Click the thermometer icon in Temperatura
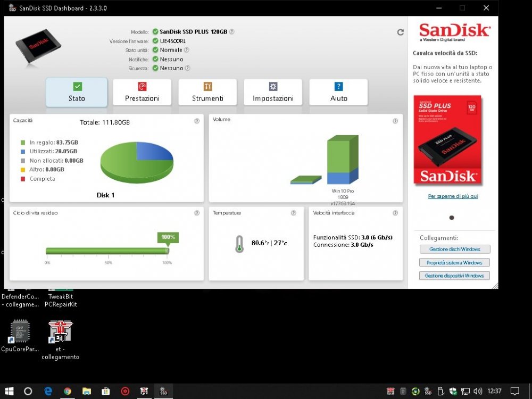This screenshot has width=532, height=399. (239, 244)
